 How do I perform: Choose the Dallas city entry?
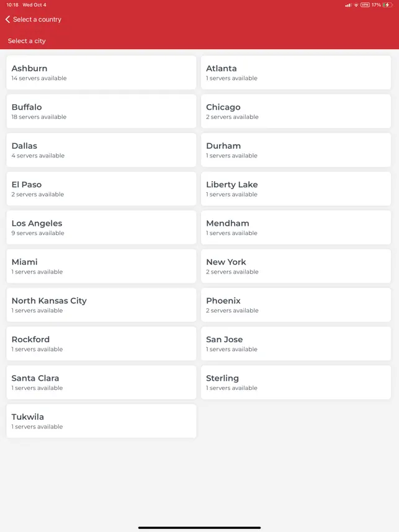101,150
